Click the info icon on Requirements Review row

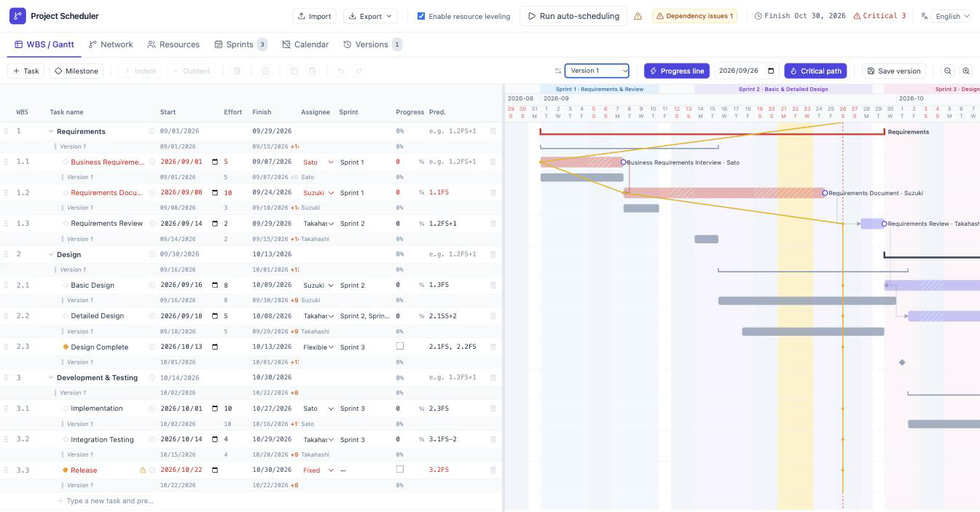click(152, 224)
